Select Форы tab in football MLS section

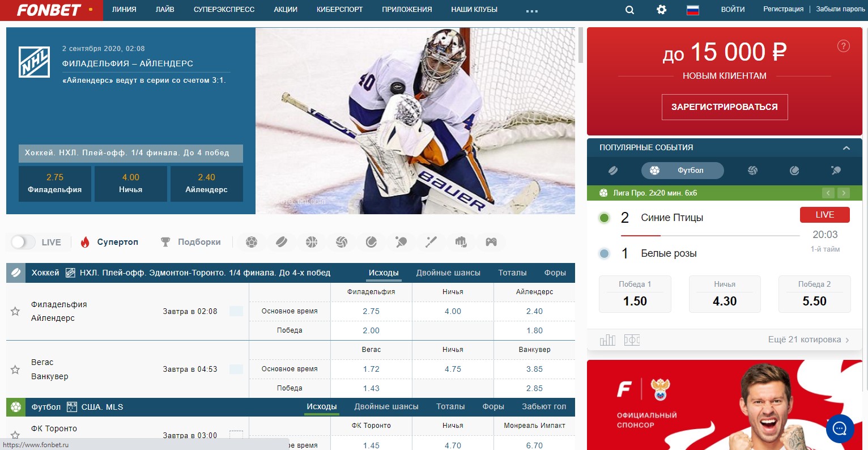click(x=493, y=407)
